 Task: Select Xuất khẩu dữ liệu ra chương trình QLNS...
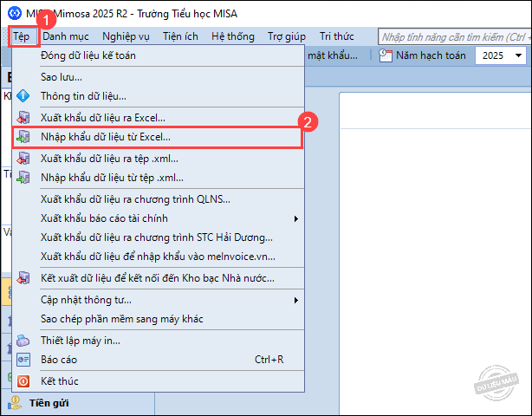(x=158, y=199)
